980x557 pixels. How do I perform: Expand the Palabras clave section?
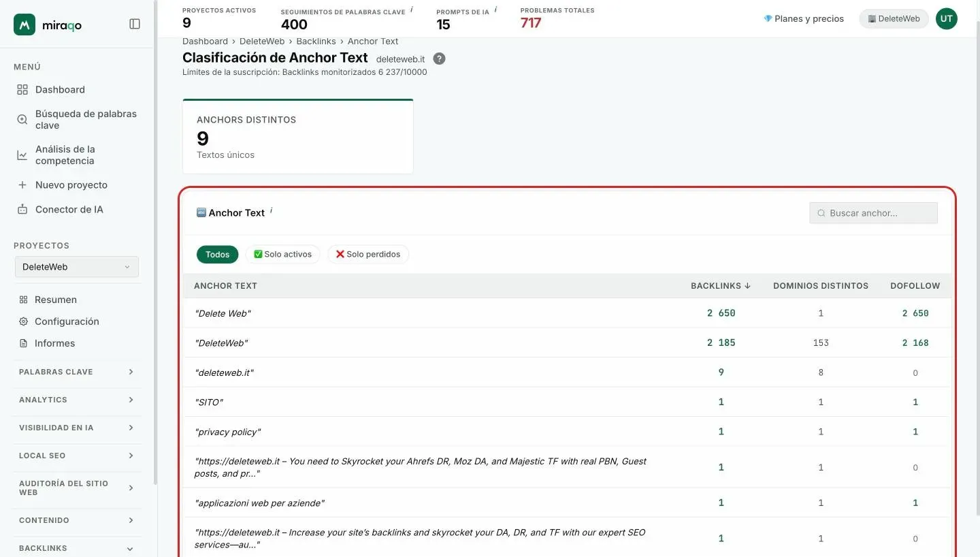(x=77, y=372)
